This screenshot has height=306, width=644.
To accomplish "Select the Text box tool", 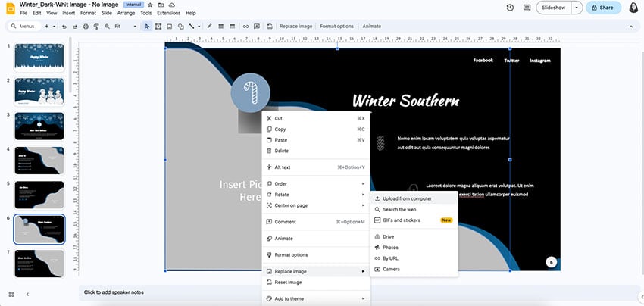I will (x=158, y=26).
